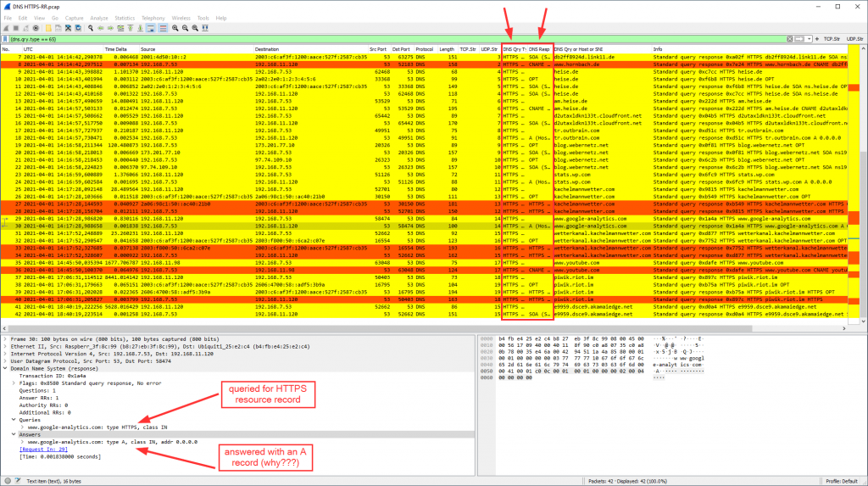Jump to first packet icon
The image size is (868, 486).
131,28
